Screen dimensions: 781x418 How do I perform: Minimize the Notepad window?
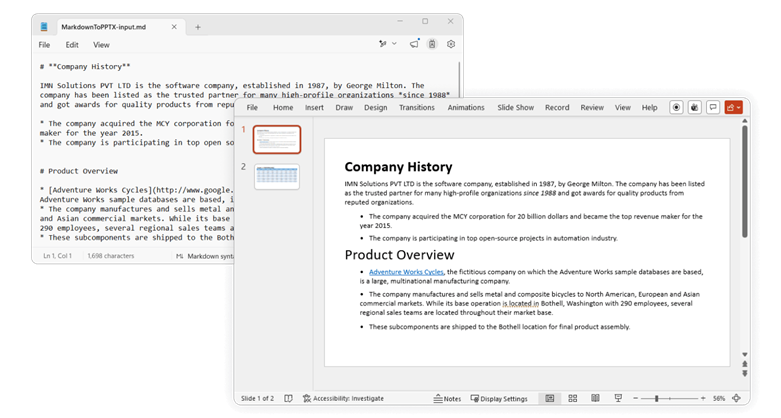click(400, 21)
